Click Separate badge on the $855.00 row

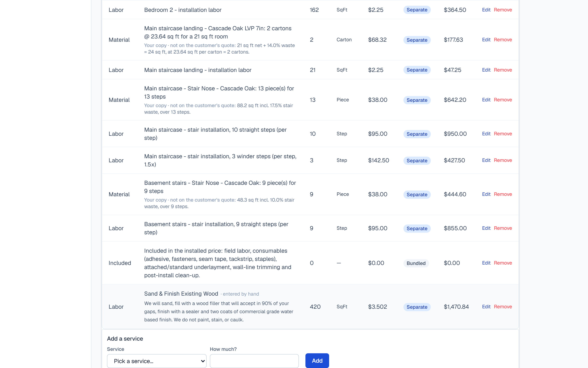pyautogui.click(x=417, y=229)
